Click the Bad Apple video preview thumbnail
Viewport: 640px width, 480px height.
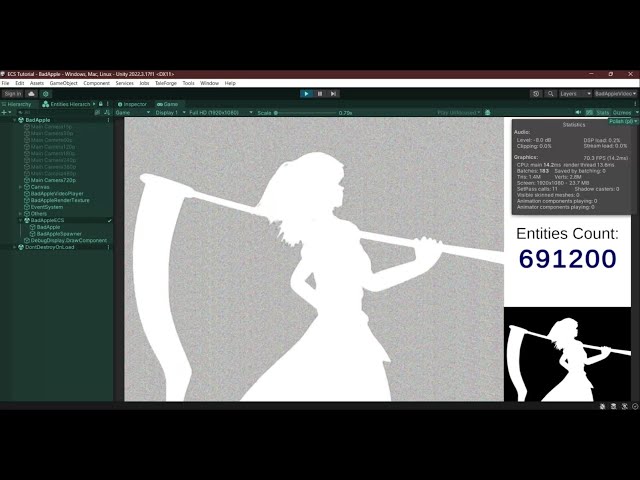567,354
